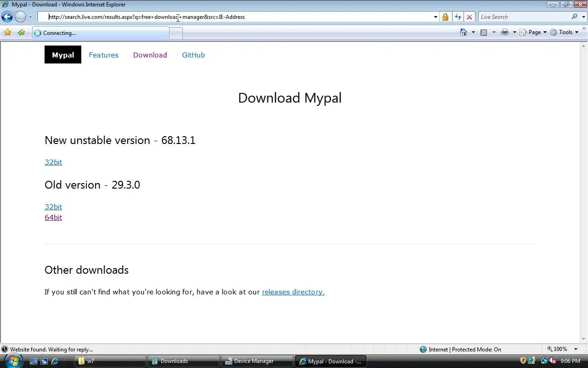Click the IE logo in title bar
This screenshot has height=368, width=588.
(x=5, y=5)
